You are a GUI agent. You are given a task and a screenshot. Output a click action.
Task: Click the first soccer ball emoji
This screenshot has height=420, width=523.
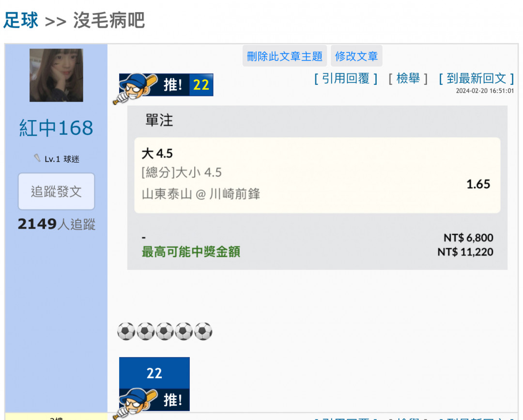126,331
